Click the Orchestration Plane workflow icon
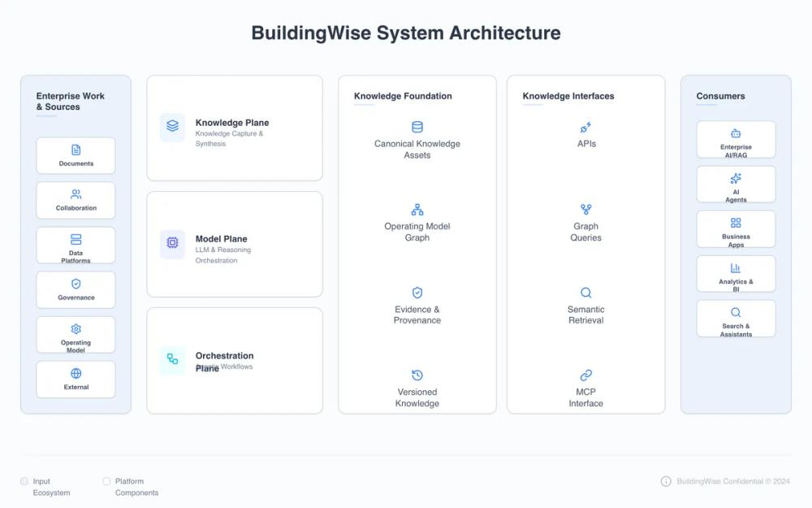812x508 pixels. click(x=171, y=360)
